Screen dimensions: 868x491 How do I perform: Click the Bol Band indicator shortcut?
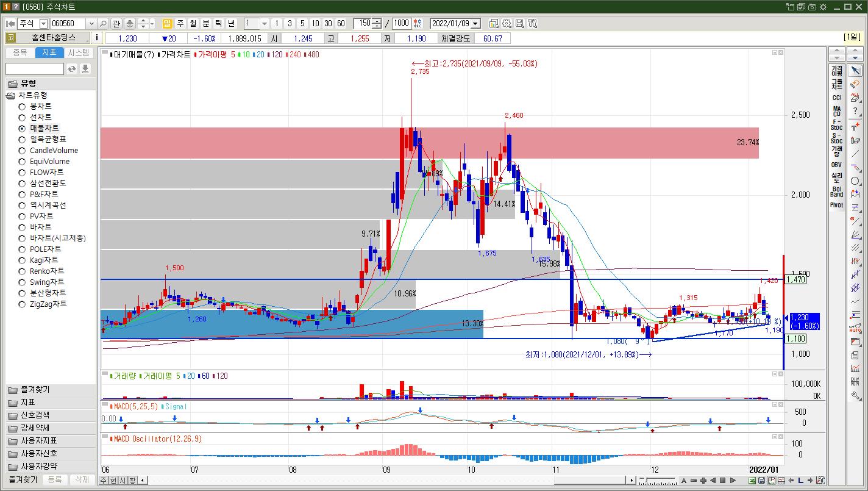click(x=837, y=192)
